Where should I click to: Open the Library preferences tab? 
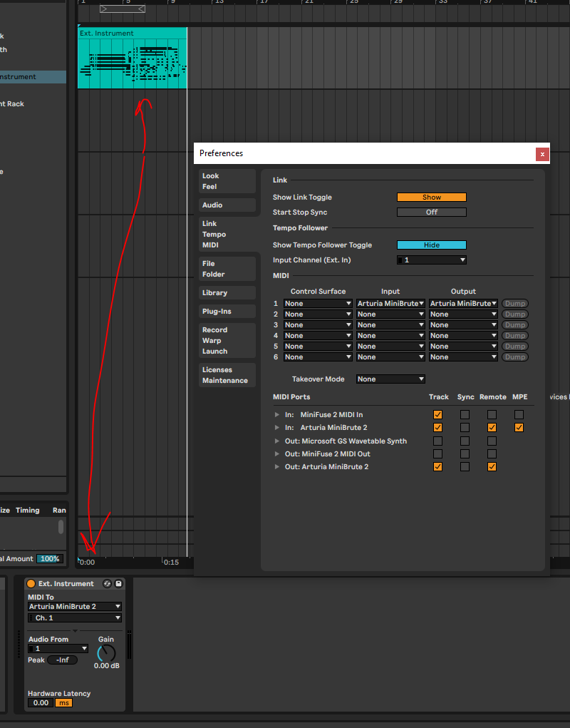pyautogui.click(x=227, y=293)
